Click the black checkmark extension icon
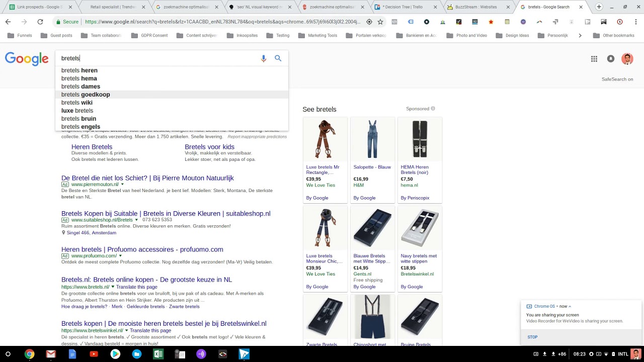This screenshot has width=644, height=362. pos(459,22)
